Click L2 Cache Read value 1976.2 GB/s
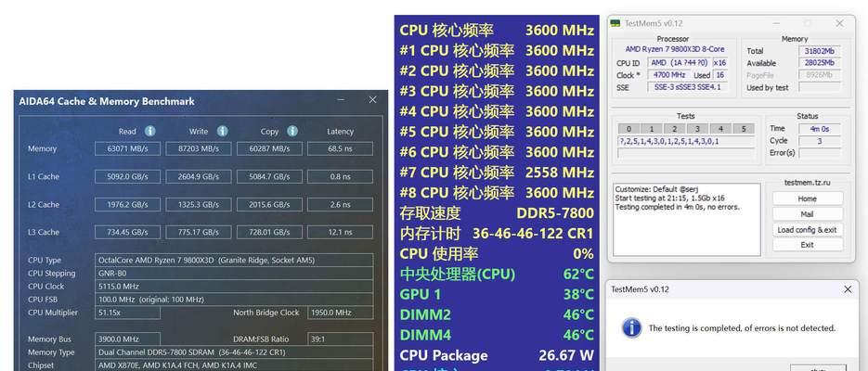868x371 pixels. (x=127, y=205)
